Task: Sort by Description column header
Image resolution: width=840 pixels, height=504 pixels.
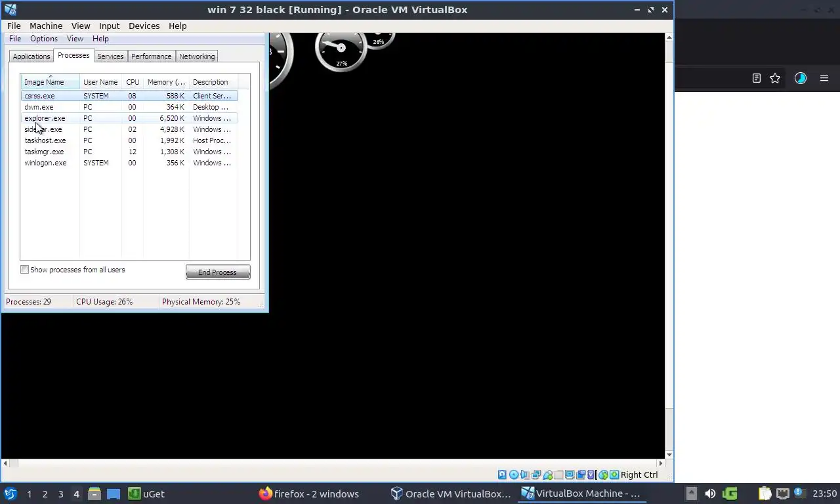Action: [213, 82]
